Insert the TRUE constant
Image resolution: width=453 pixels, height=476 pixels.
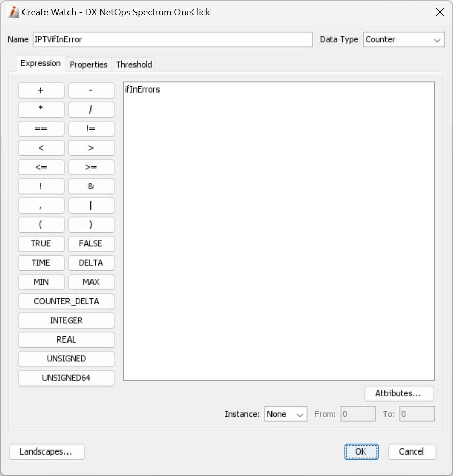[x=41, y=244]
